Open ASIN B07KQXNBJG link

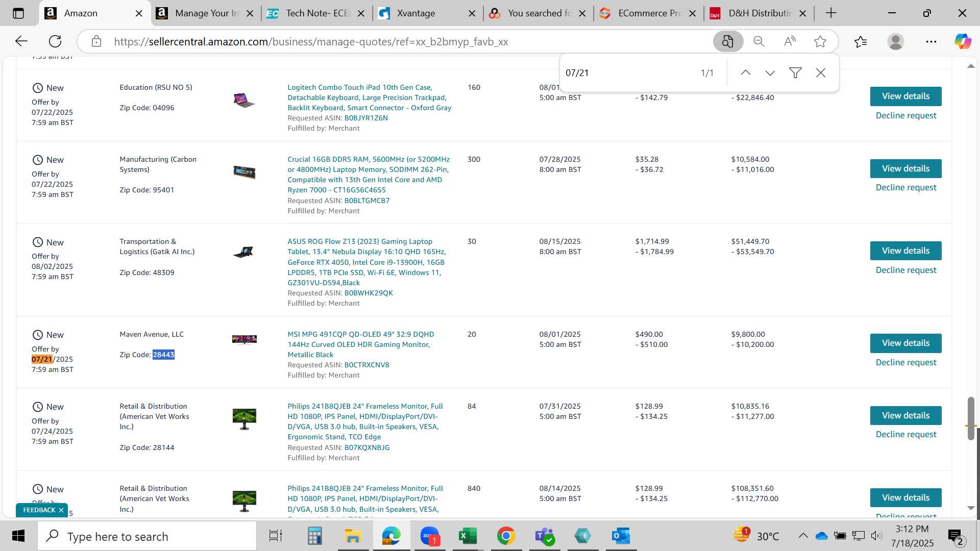(367, 448)
